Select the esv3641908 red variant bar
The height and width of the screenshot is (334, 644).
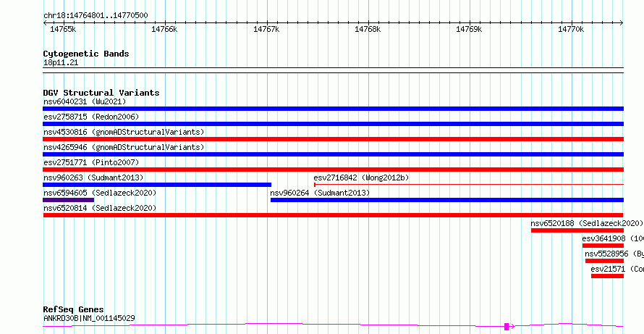click(x=603, y=246)
